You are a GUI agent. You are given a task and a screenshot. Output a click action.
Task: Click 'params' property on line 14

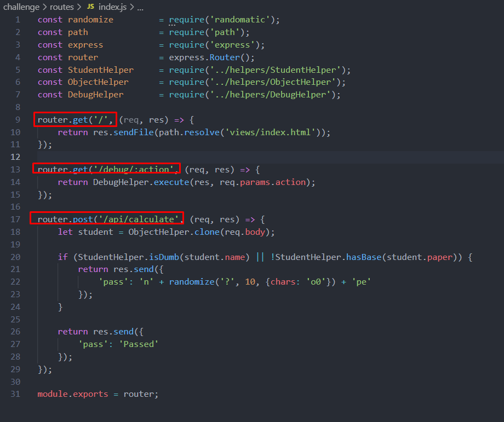255,182
